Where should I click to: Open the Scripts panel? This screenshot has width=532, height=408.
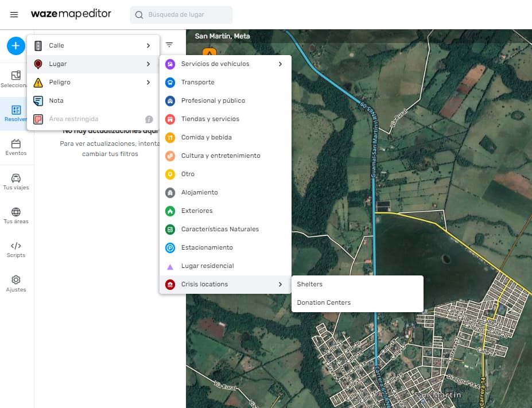pyautogui.click(x=16, y=250)
